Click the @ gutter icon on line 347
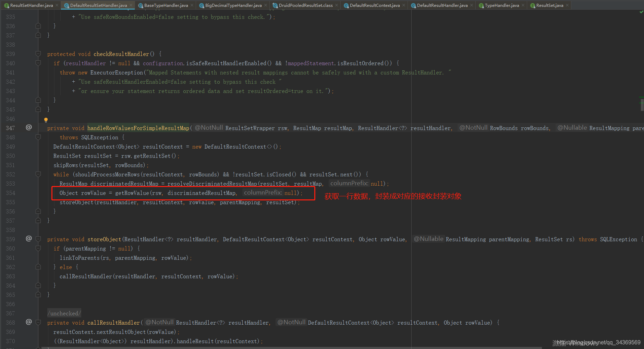Viewport: 644px width, 349px height. 29,127
